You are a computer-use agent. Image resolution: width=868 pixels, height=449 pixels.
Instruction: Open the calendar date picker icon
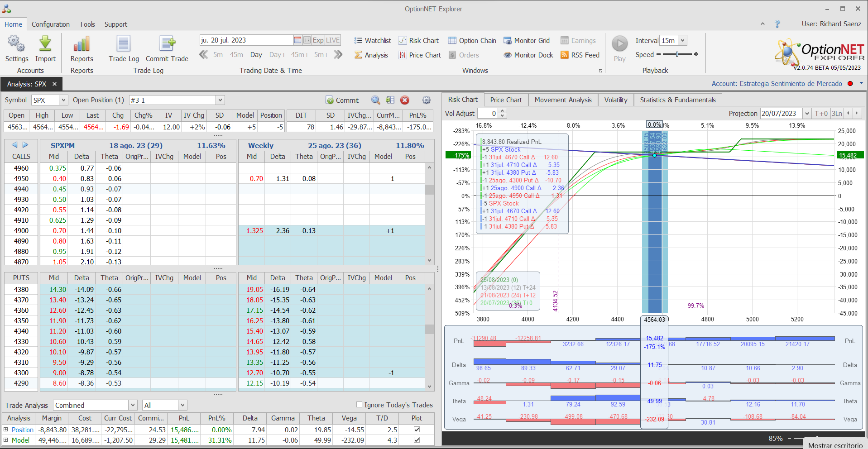[297, 40]
